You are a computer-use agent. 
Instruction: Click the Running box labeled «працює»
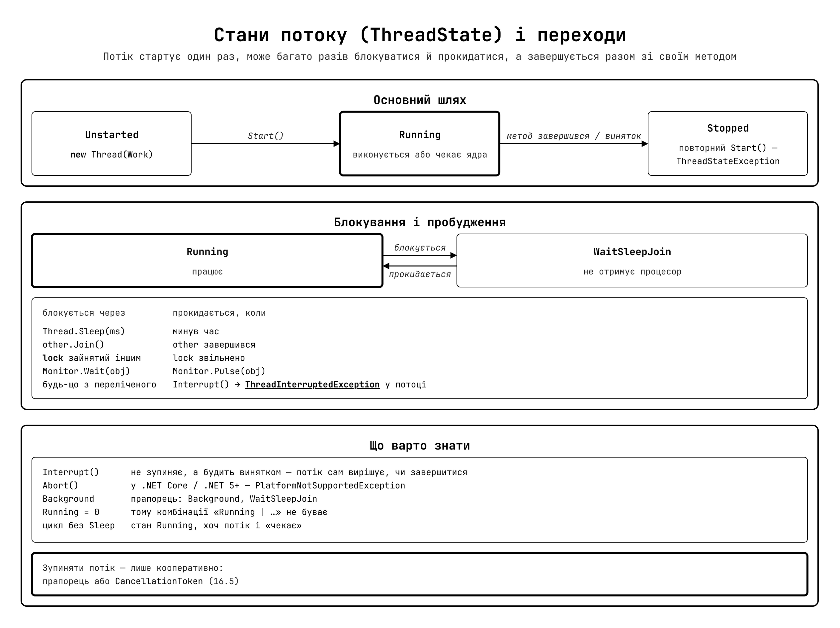coord(207,261)
